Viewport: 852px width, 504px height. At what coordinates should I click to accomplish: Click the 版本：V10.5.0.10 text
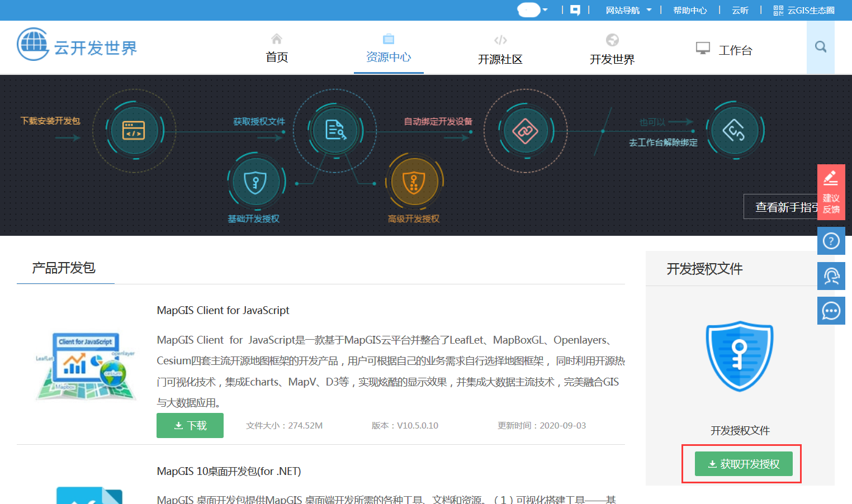[405, 425]
